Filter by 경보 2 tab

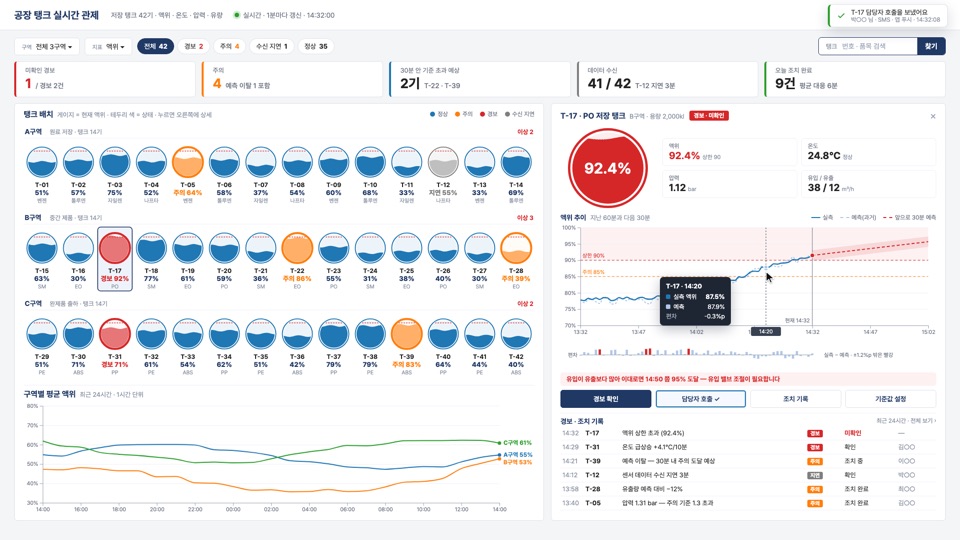(193, 47)
